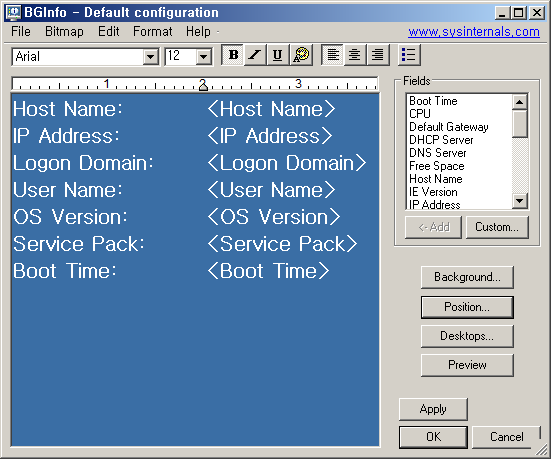Click the Cancel button
The width and height of the screenshot is (551, 459).
coord(506,437)
